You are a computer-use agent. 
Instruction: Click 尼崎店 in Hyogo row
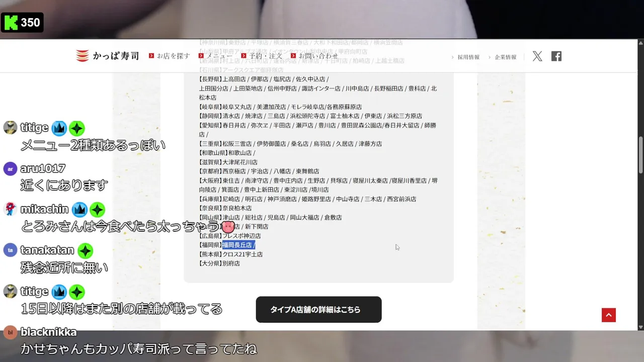tap(231, 199)
